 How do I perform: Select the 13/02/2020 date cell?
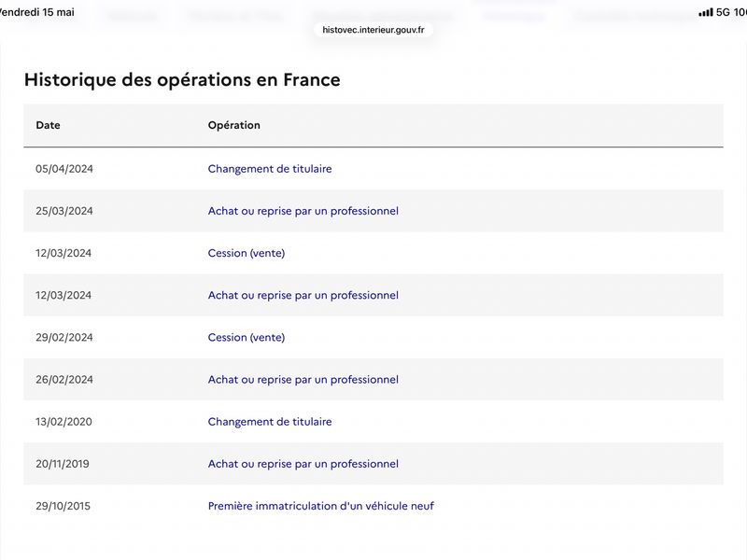[x=63, y=422]
